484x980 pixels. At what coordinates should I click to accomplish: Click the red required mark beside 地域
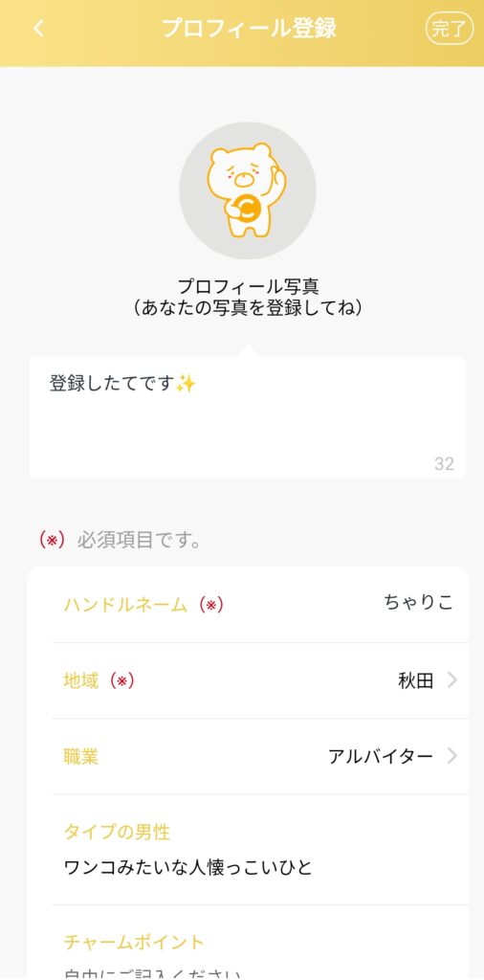click(122, 680)
